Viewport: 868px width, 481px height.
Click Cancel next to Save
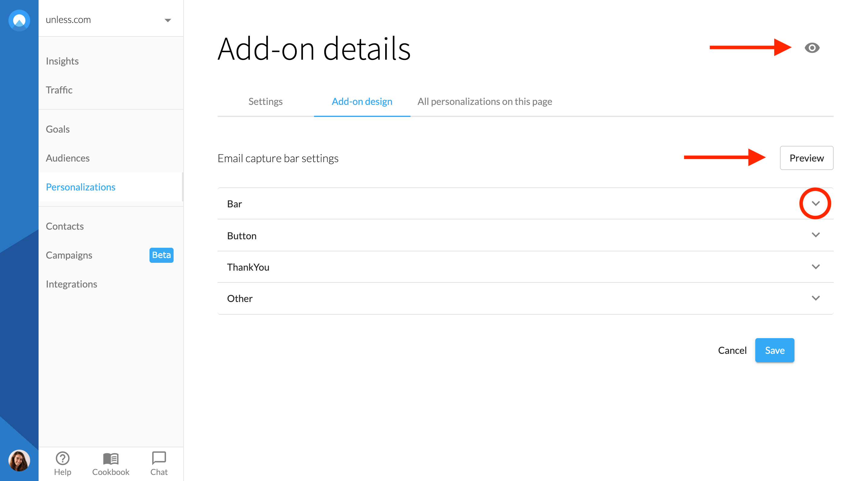(732, 350)
